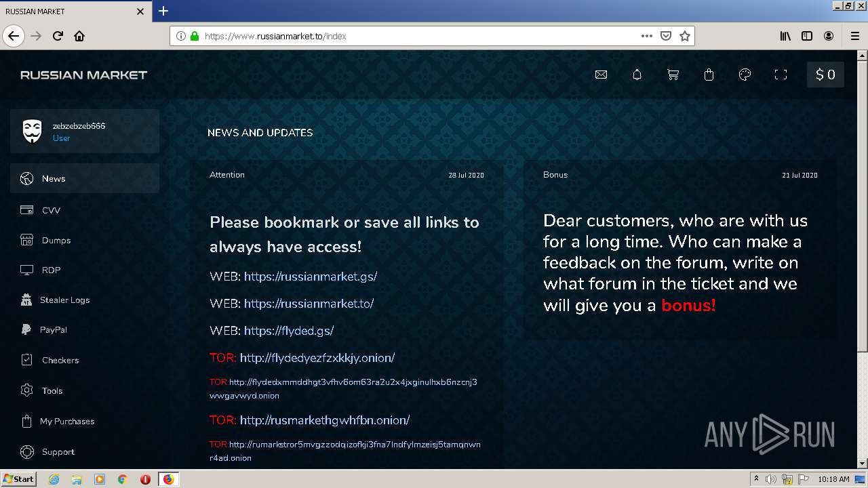This screenshot has width=868, height=488.
Task: Click the Pocket save icon
Action: point(666,36)
